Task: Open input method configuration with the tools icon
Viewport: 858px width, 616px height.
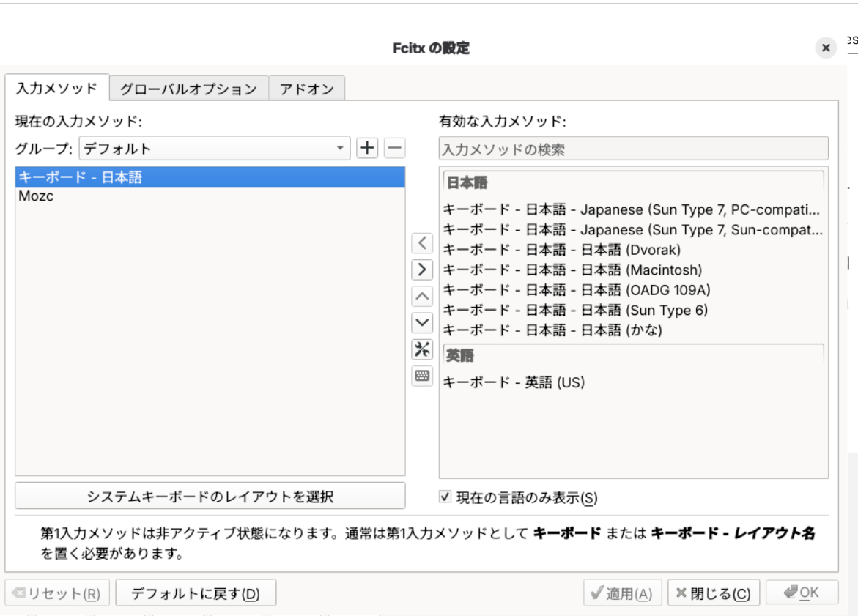Action: point(422,349)
